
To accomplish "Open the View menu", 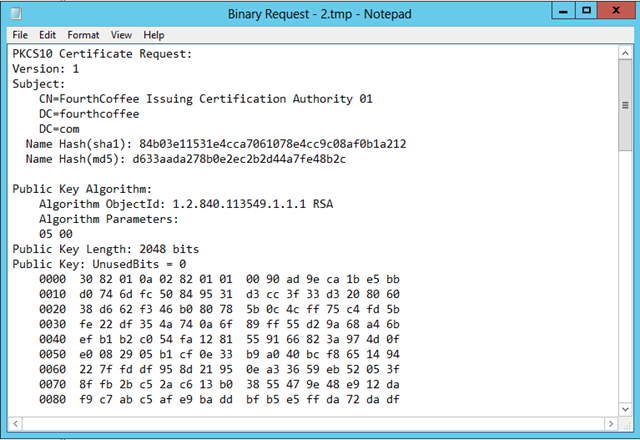I will click(121, 35).
